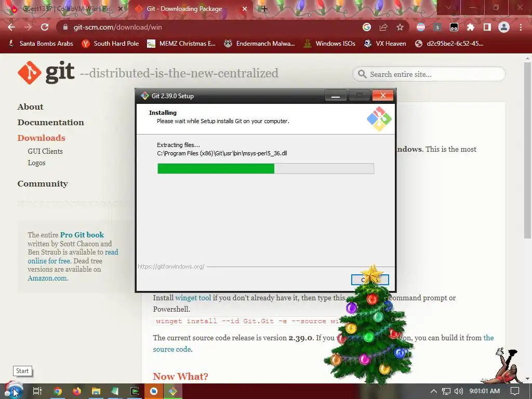Viewport: 532px width, 399px height.
Task: Click the magnifier icon in site search
Action: tap(362, 74)
